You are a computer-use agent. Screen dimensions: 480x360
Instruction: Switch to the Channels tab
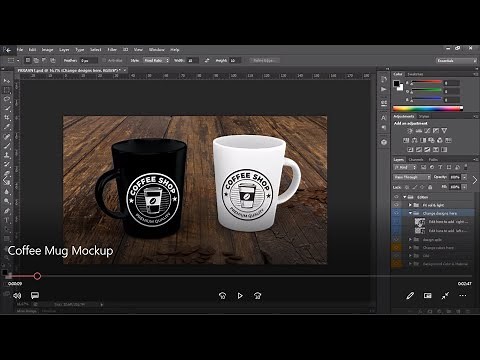(416, 159)
